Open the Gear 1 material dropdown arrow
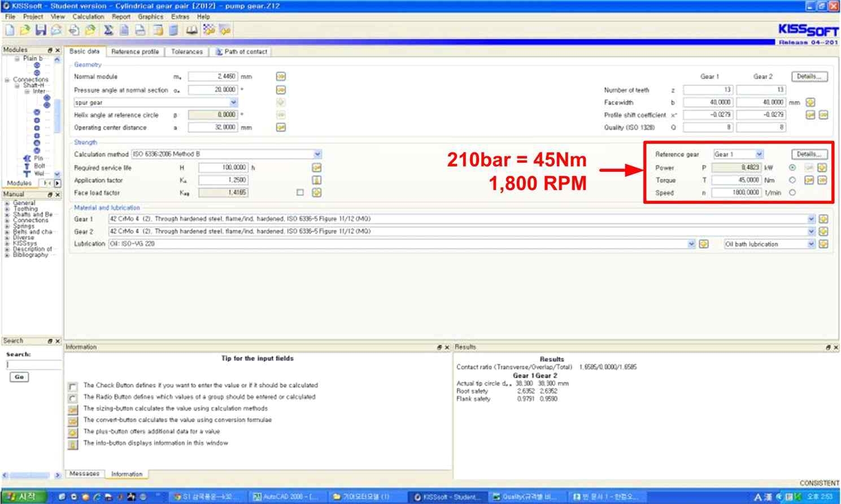841x504 pixels. pos(812,219)
